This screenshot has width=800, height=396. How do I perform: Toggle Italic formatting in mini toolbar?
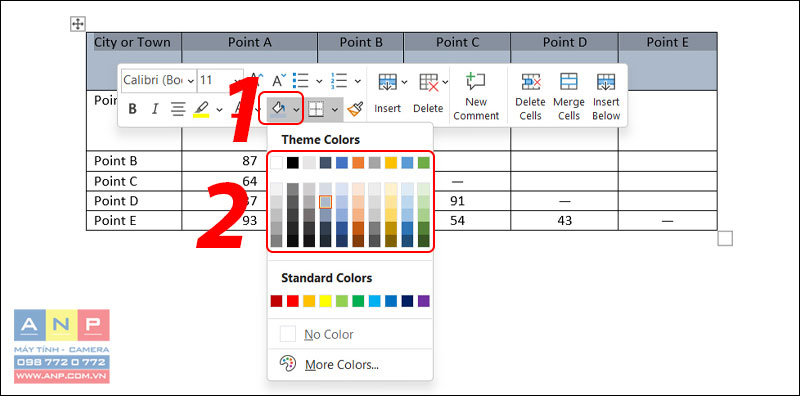[156, 109]
